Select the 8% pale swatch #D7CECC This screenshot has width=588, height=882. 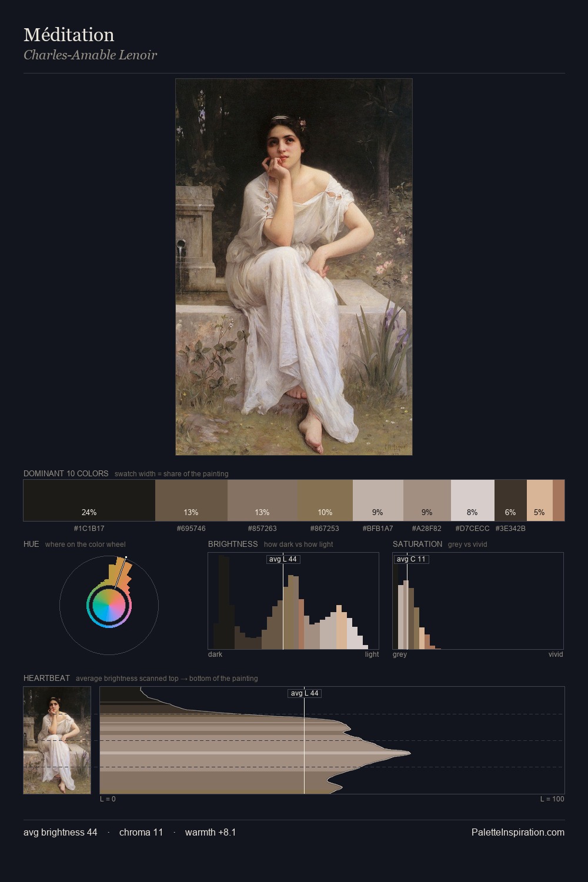point(473,500)
